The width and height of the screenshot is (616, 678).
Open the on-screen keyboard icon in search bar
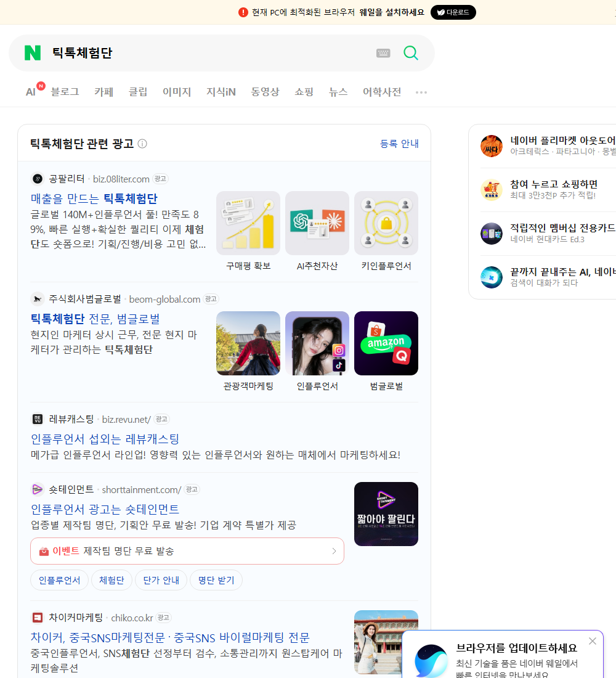coord(383,53)
